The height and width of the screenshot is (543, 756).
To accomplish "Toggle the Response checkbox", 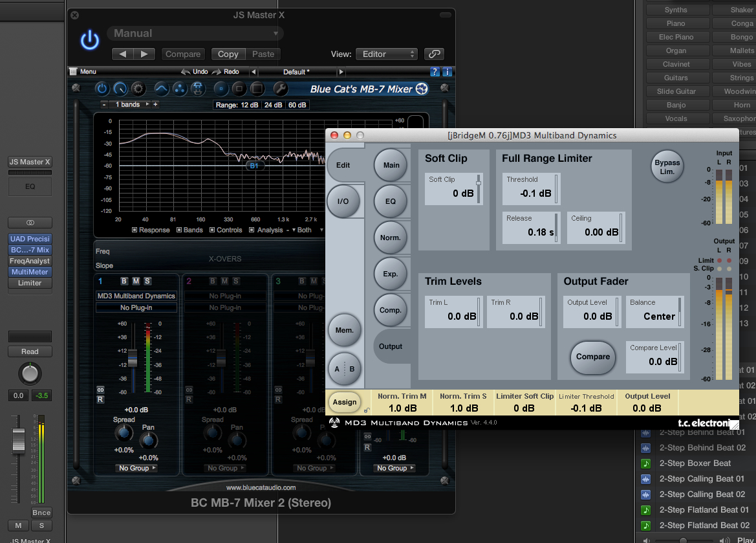I will (135, 230).
